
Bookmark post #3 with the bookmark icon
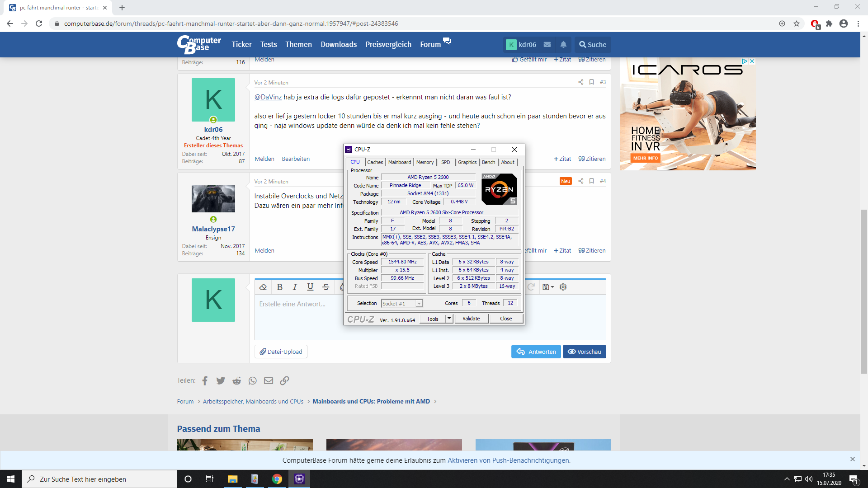(591, 82)
